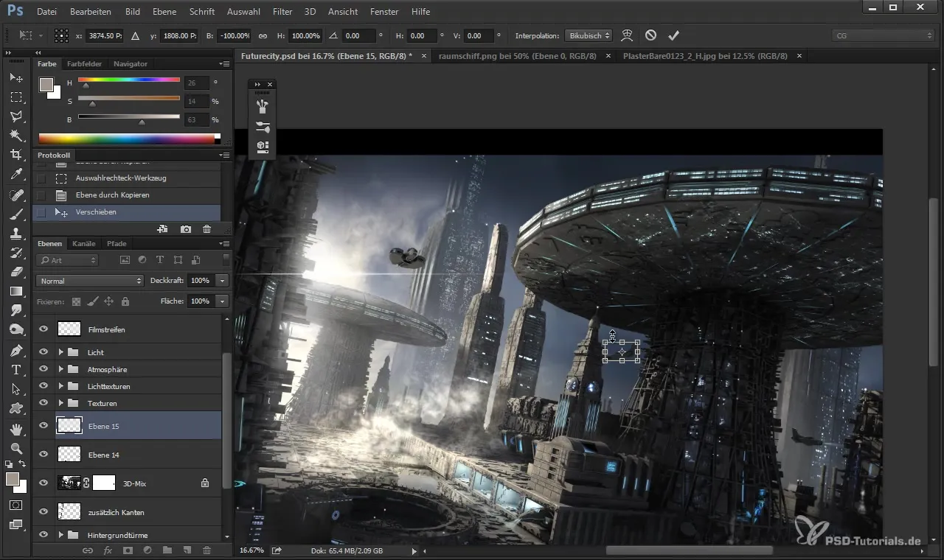Switch to the Kanäle tab
The width and height of the screenshot is (944, 560).
pos(84,243)
